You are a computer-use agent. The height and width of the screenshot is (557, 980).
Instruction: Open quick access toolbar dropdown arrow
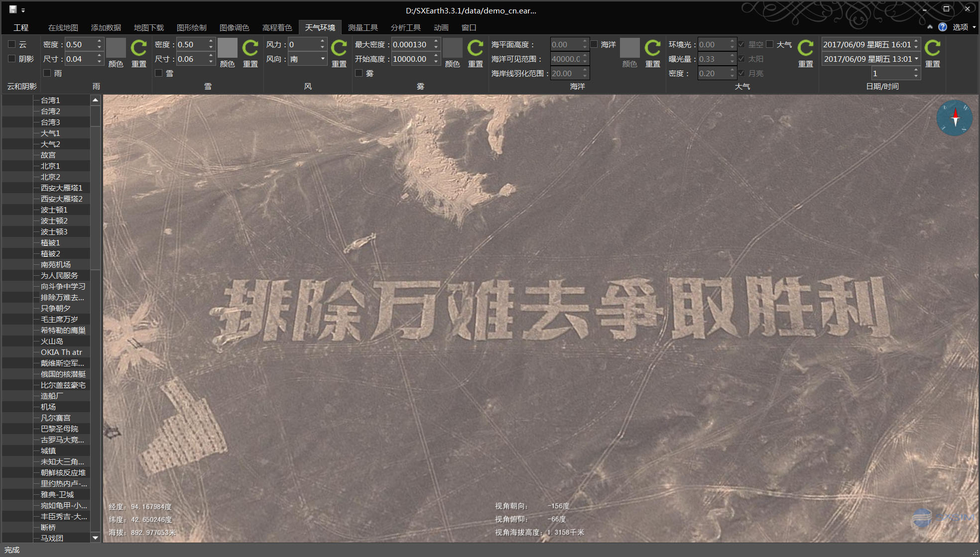coord(23,10)
